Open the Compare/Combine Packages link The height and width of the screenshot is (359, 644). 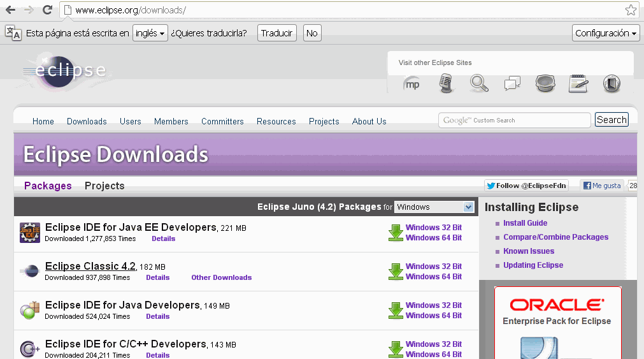[555, 237]
